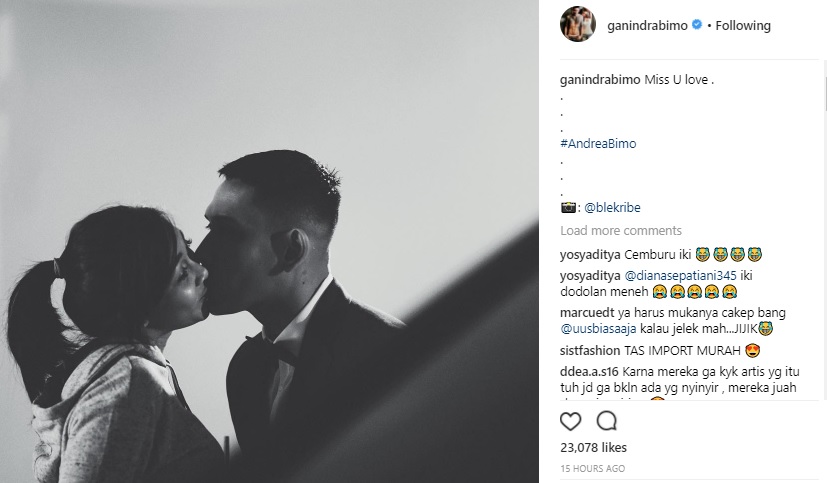The height and width of the screenshot is (483, 827).
Task: Click the 15 HOURS AGO timestamp
Action: coord(592,468)
